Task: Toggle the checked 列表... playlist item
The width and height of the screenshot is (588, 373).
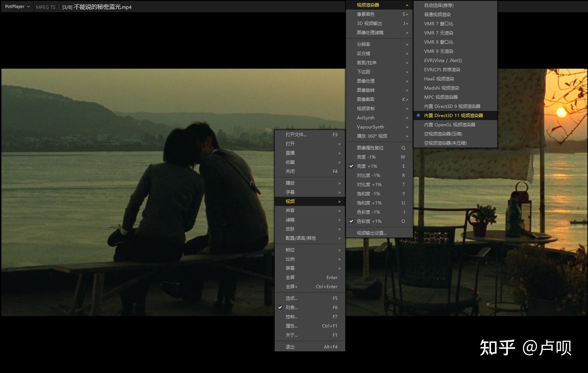Action: [292, 308]
